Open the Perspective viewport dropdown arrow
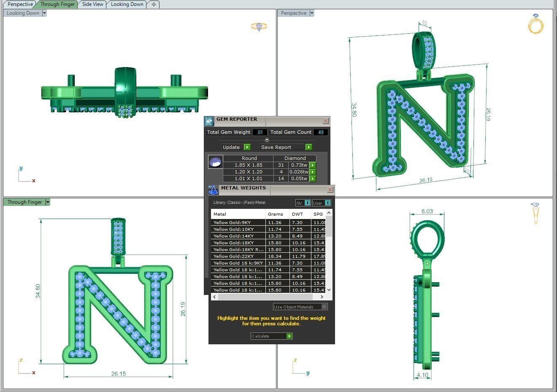 [x=312, y=13]
